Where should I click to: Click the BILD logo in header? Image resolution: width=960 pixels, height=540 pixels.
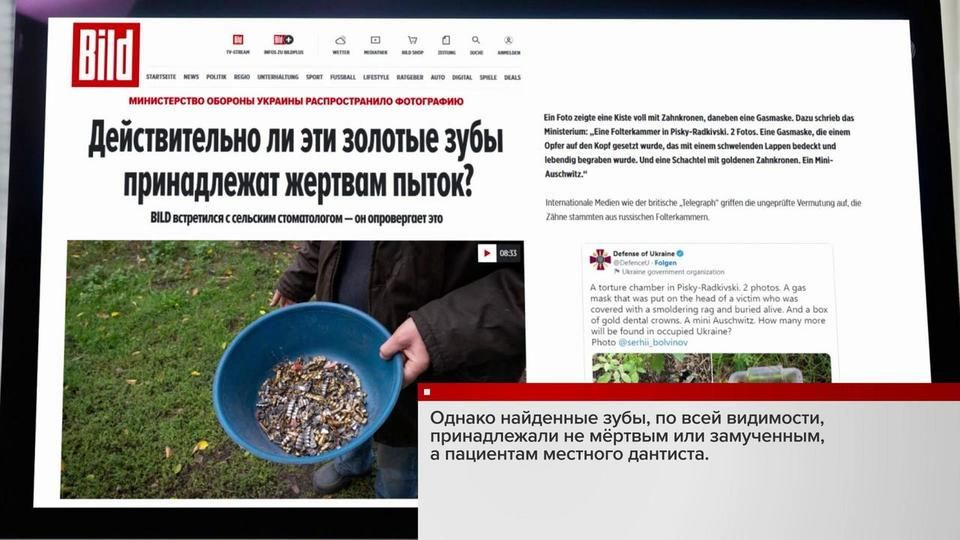105,55
